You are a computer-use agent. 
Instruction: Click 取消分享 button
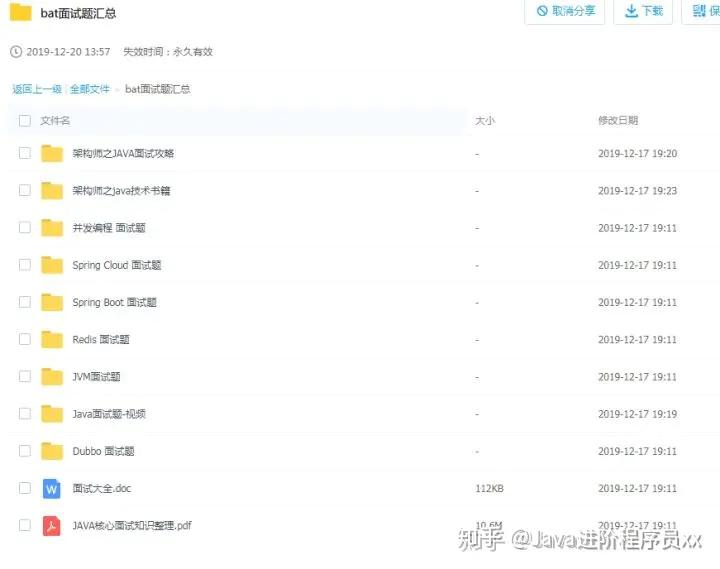[x=565, y=11]
